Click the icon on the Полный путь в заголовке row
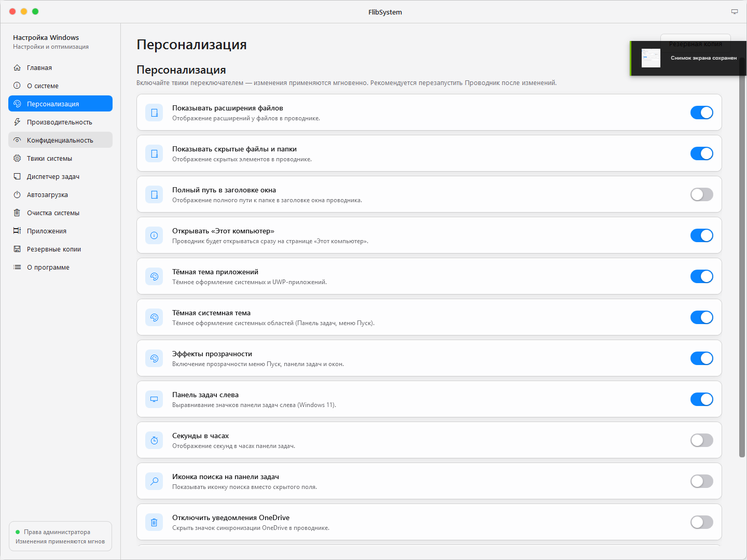The width and height of the screenshot is (747, 560). pyautogui.click(x=154, y=194)
